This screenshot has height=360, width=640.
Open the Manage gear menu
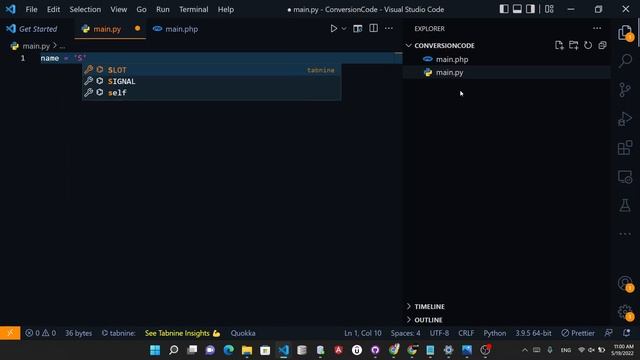[625, 312]
